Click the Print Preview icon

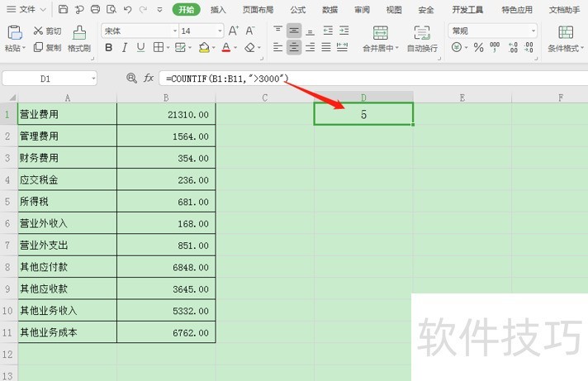tap(111, 9)
